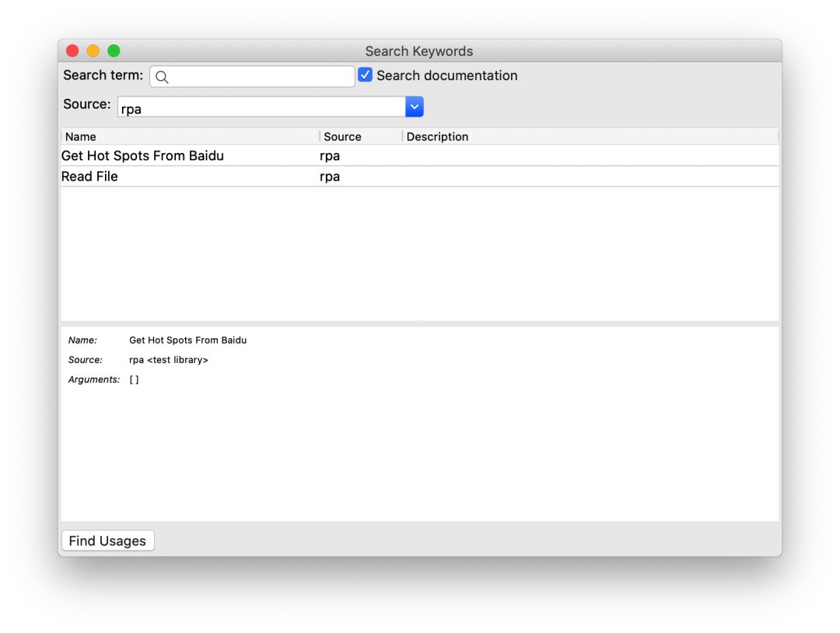Select the Read File keyword row
840x633 pixels.
[x=419, y=177]
